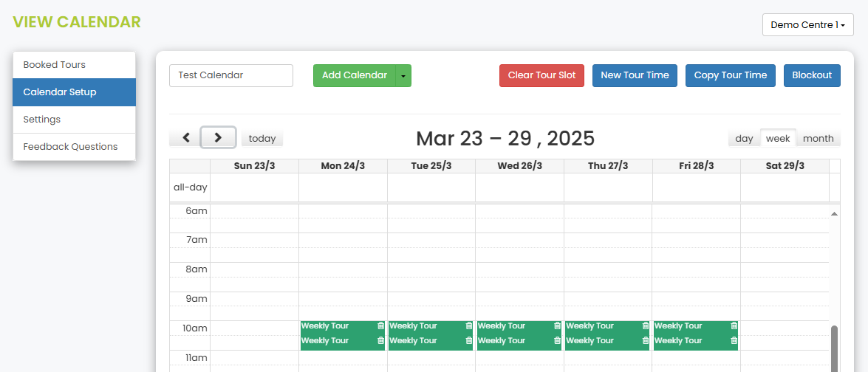
Task: Expand the Add Calendar caret dropdown
Action: [x=403, y=76]
